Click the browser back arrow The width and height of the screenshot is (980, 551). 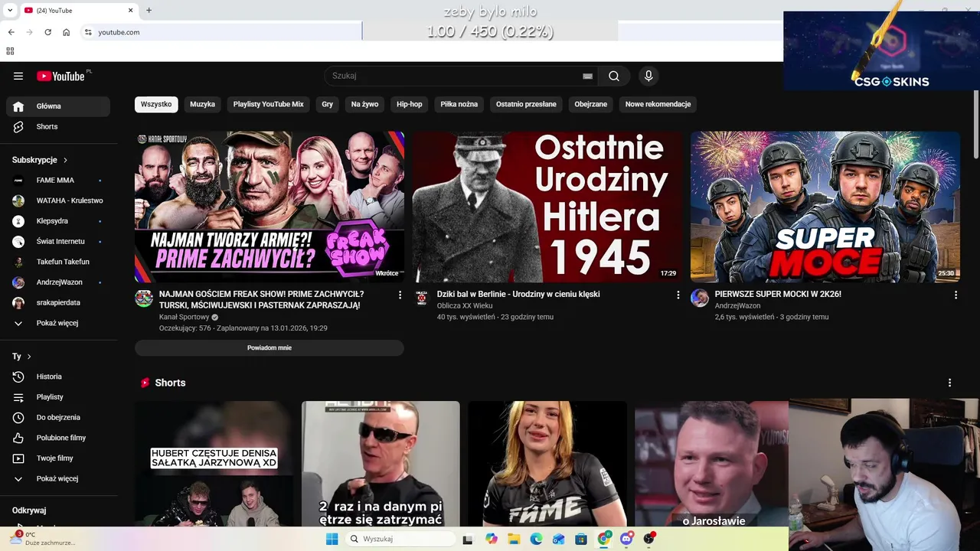tap(11, 32)
